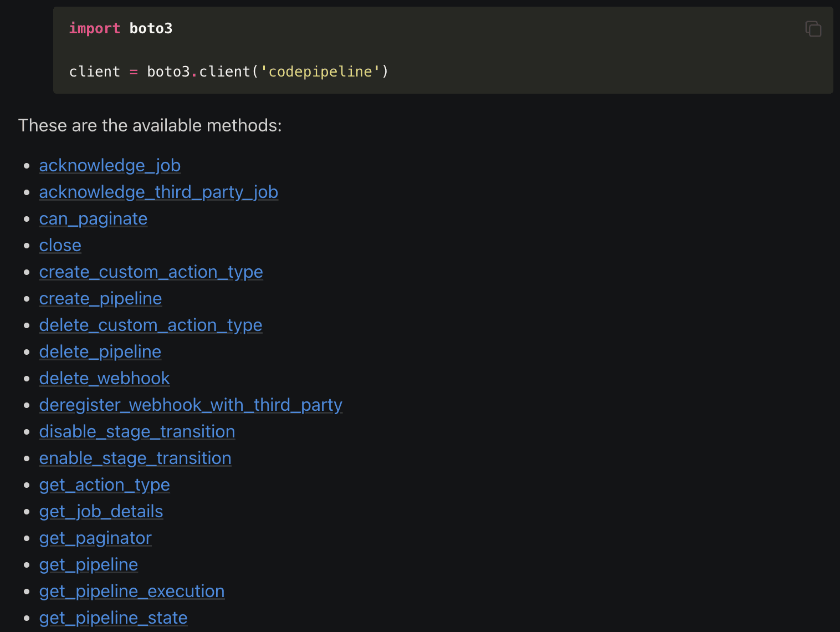This screenshot has height=632, width=840.
Task: Open the acknowledge_job method link
Action: click(110, 165)
